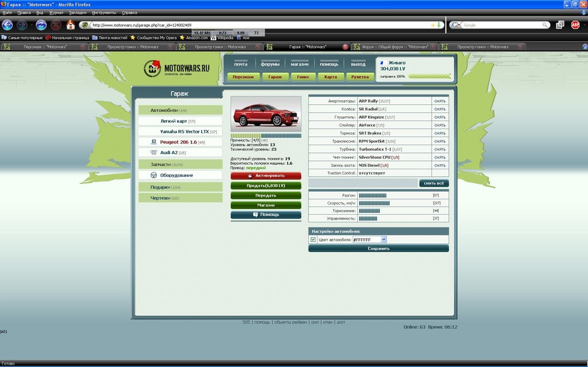Go to the Home page icon
This screenshot has width=588, height=367.
71,25
